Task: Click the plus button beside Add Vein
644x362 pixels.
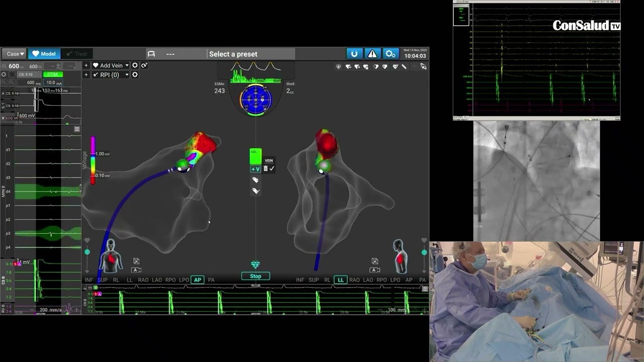Action: [x=86, y=65]
